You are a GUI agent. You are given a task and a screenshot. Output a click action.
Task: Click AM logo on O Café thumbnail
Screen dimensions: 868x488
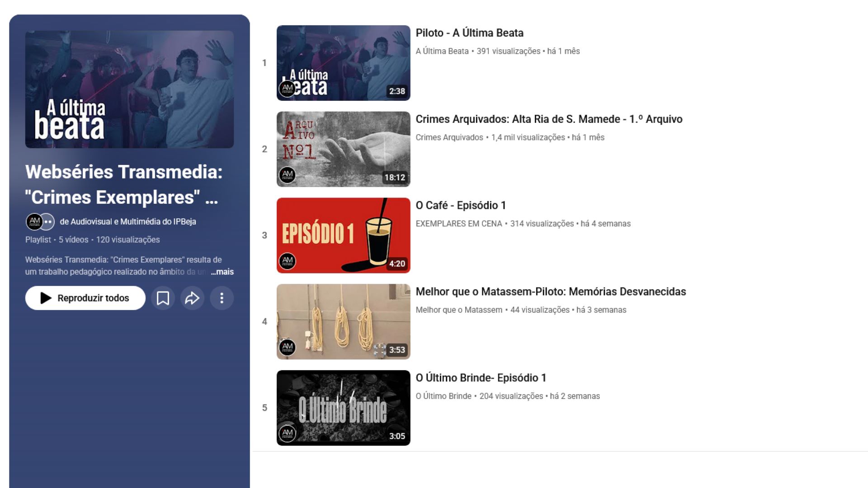288,261
